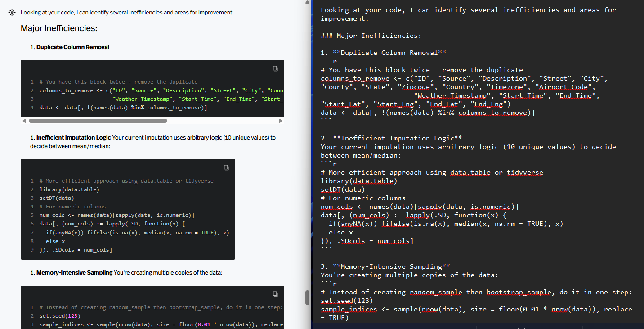
Task: Click 'library(data.table)' in the dark editor
Action: 359,181
